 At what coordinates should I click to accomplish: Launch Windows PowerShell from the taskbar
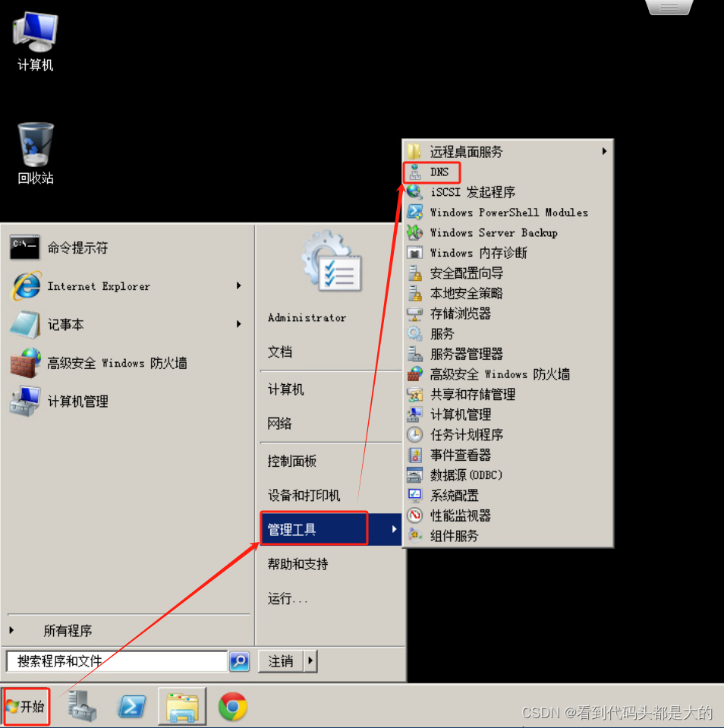[132, 706]
